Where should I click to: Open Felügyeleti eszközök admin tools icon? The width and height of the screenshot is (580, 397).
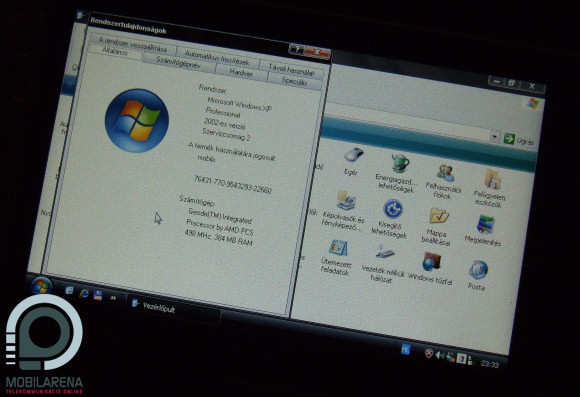(x=492, y=180)
